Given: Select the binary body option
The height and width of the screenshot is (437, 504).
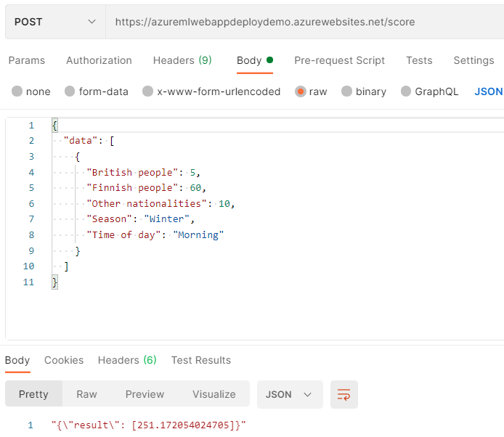Looking at the screenshot, I should click(346, 91).
